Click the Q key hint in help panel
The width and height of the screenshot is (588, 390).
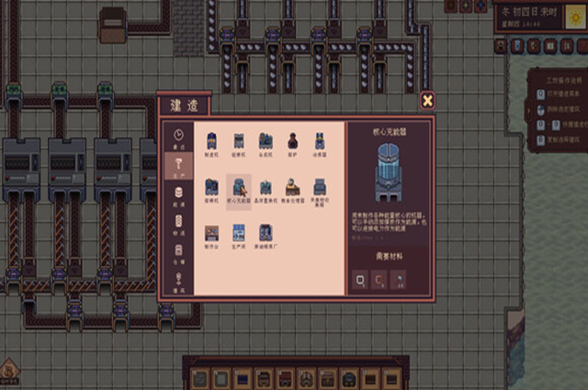(540, 94)
